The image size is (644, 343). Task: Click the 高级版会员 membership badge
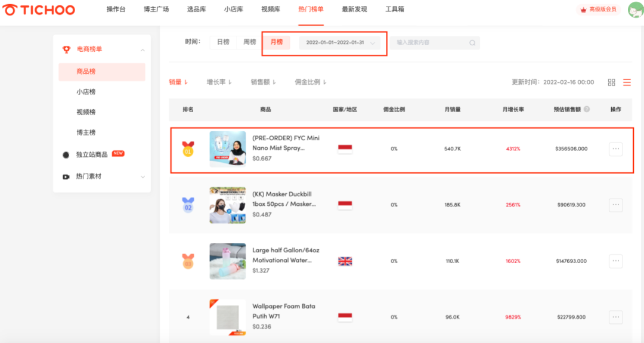point(599,10)
